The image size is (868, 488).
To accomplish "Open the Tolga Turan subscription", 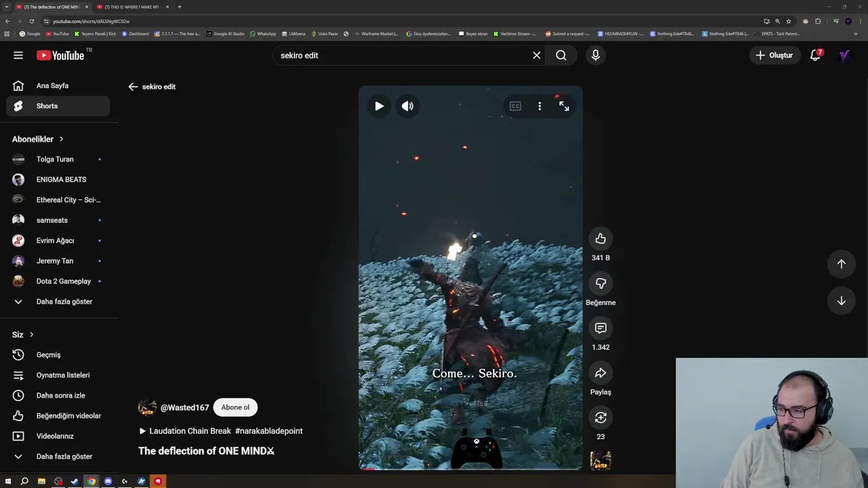I will coord(58,159).
